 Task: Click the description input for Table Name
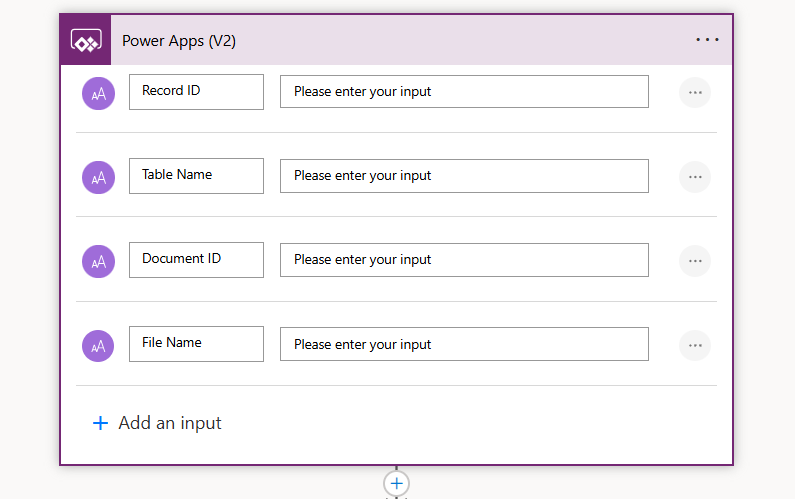pyautogui.click(x=464, y=176)
